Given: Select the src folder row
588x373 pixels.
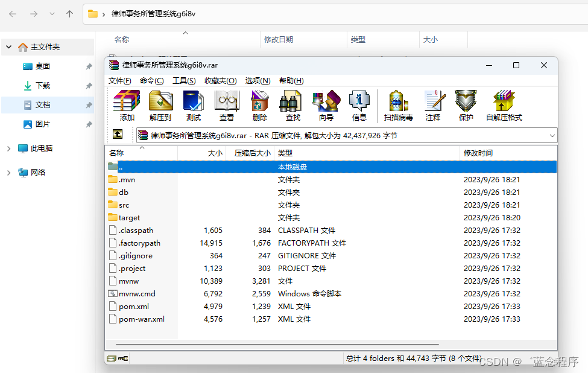Looking at the screenshot, I should pyautogui.click(x=332, y=205).
